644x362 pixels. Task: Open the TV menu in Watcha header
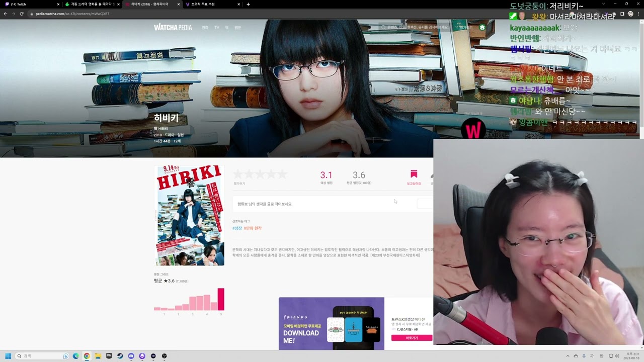pyautogui.click(x=217, y=28)
